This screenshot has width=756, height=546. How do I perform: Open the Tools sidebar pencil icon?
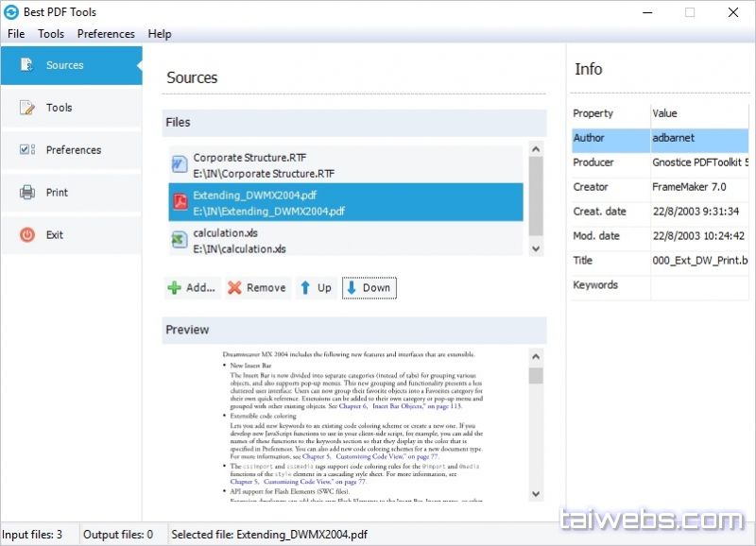[27, 108]
